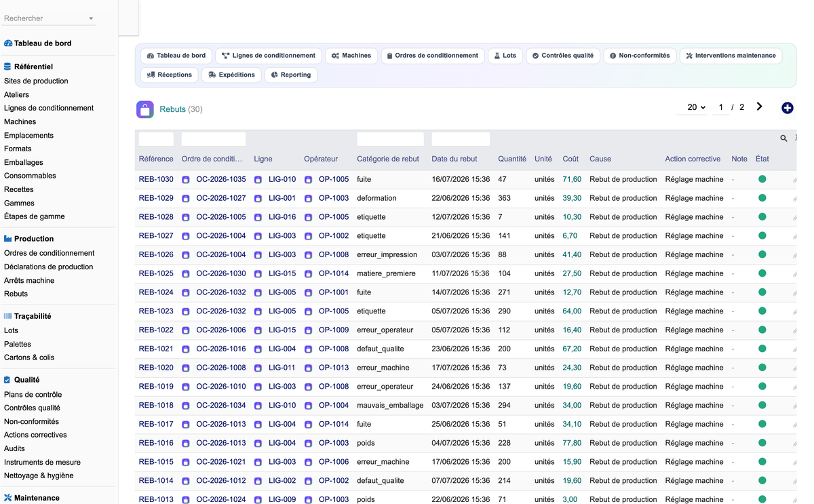Open the Rechercher dropdown arrow
The height and width of the screenshot is (504, 814).
coord(91,19)
